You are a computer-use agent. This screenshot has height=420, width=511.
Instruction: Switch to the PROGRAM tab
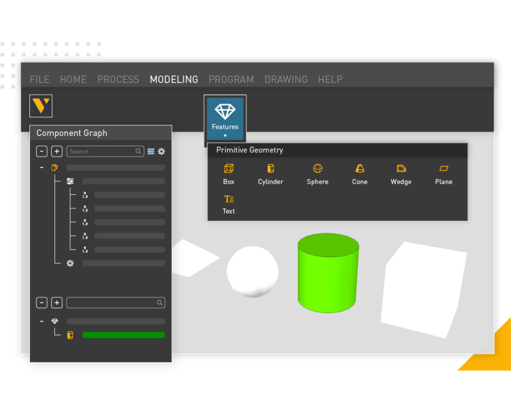tap(231, 79)
